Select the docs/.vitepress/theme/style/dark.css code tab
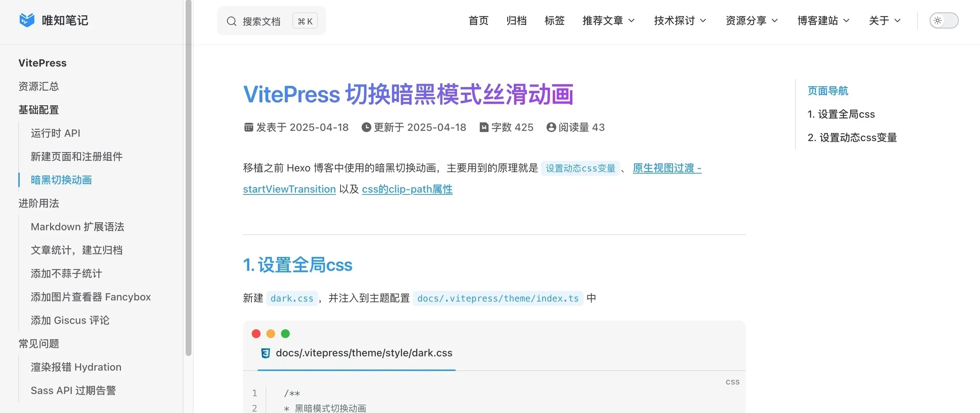 point(357,353)
